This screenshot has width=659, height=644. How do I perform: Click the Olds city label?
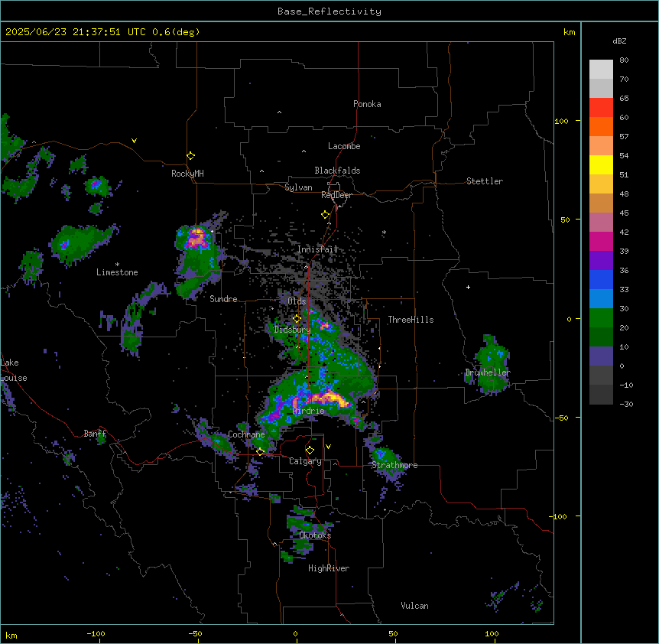point(297,301)
